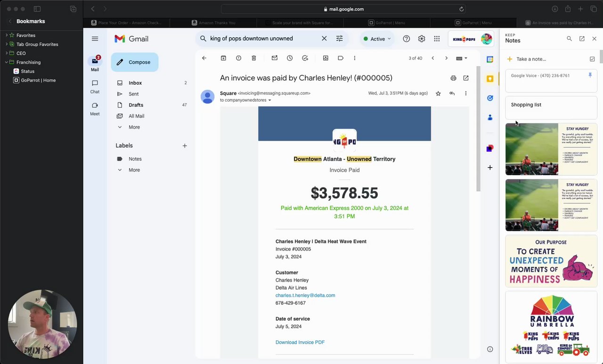Click the charles.t.henley@delta.com email link
Image resolution: width=603 pixels, height=364 pixels.
coord(305,295)
